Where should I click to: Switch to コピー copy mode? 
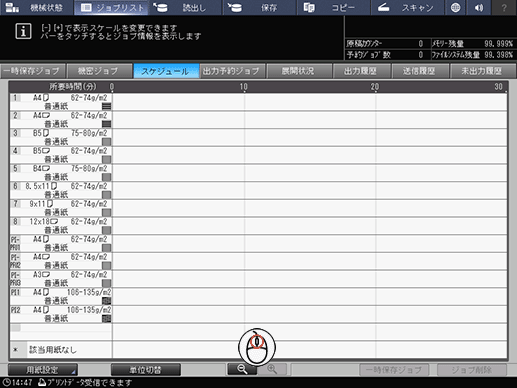click(x=333, y=8)
